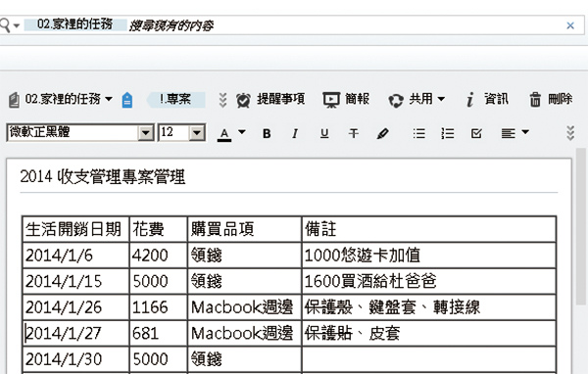This screenshot has width=588, height=374.
Task: Toggle strikethrough formatting
Action: tap(353, 133)
